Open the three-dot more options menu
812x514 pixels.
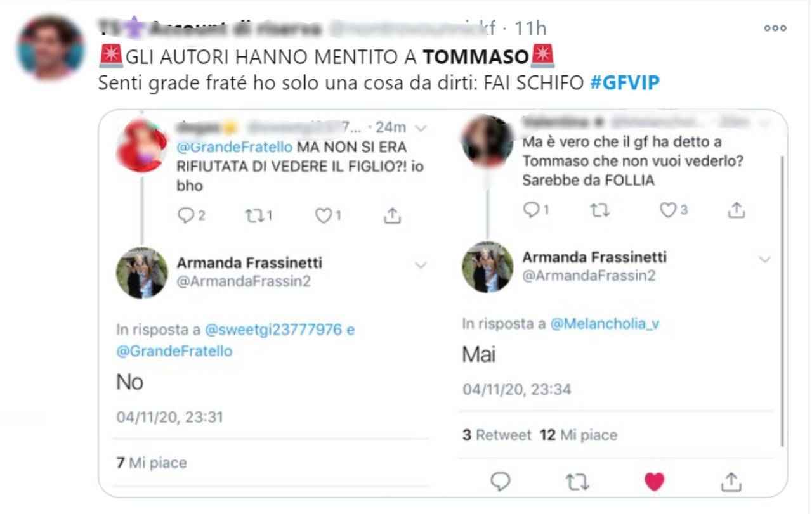point(775,28)
